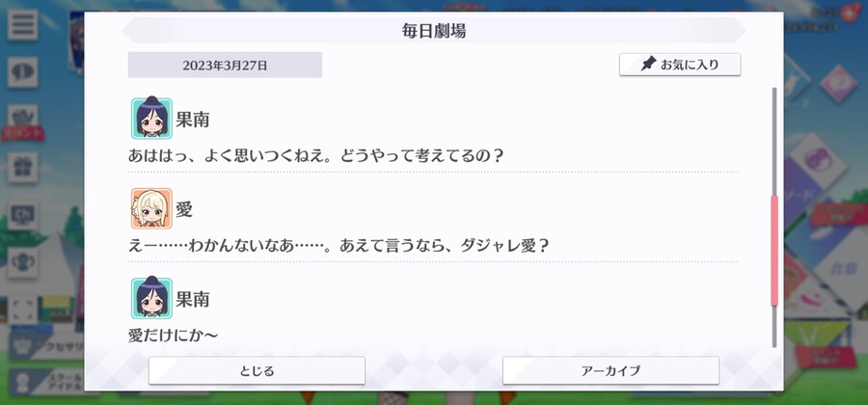Click 愛's blonde character avatar
This screenshot has height=405, width=868.
[x=151, y=208]
